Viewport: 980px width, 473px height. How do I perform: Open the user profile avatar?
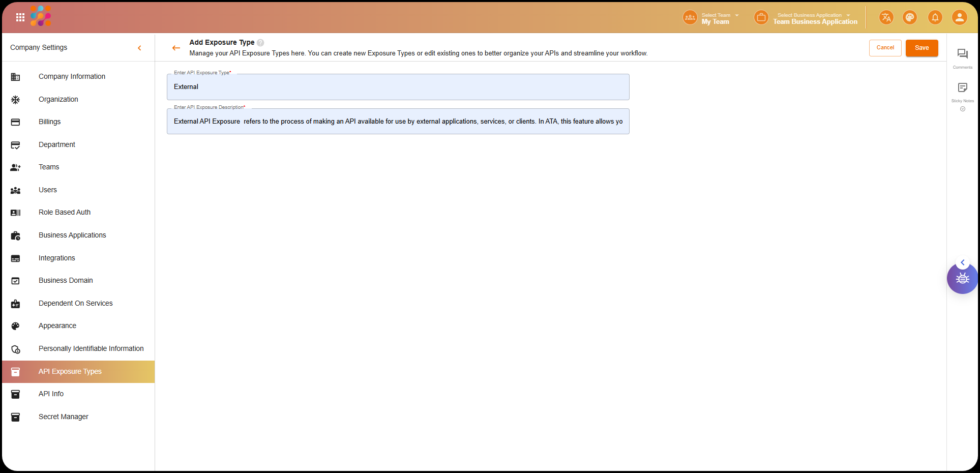(959, 18)
